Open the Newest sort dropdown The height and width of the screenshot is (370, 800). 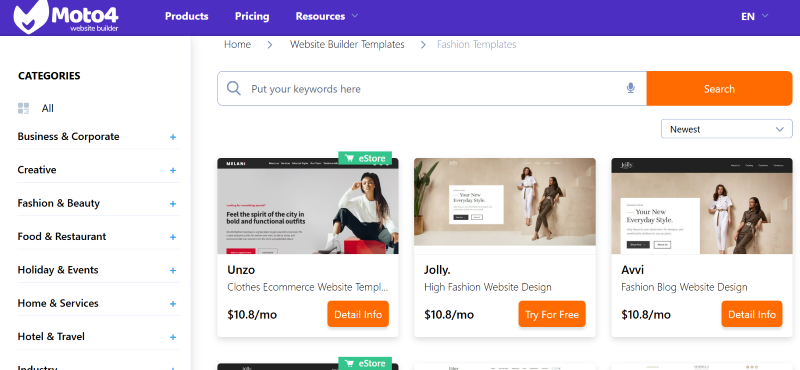727,129
